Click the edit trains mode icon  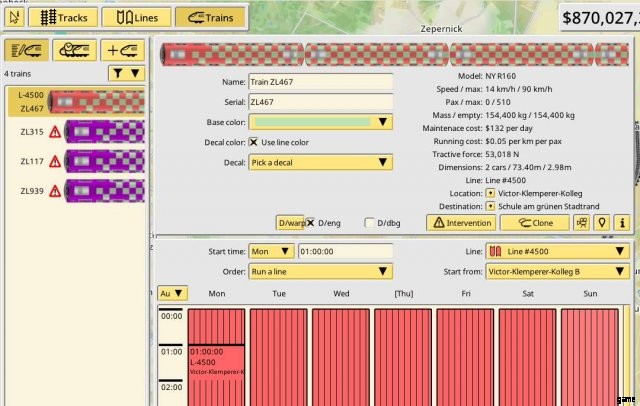(x=26, y=51)
